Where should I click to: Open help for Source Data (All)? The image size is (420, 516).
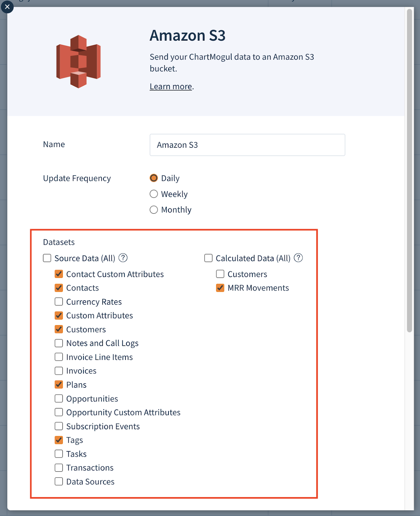tap(123, 258)
